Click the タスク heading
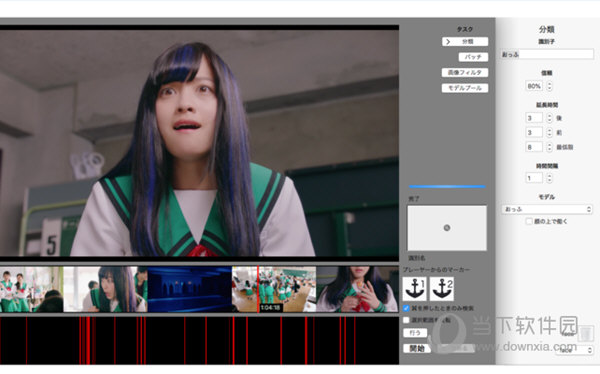 (465, 29)
